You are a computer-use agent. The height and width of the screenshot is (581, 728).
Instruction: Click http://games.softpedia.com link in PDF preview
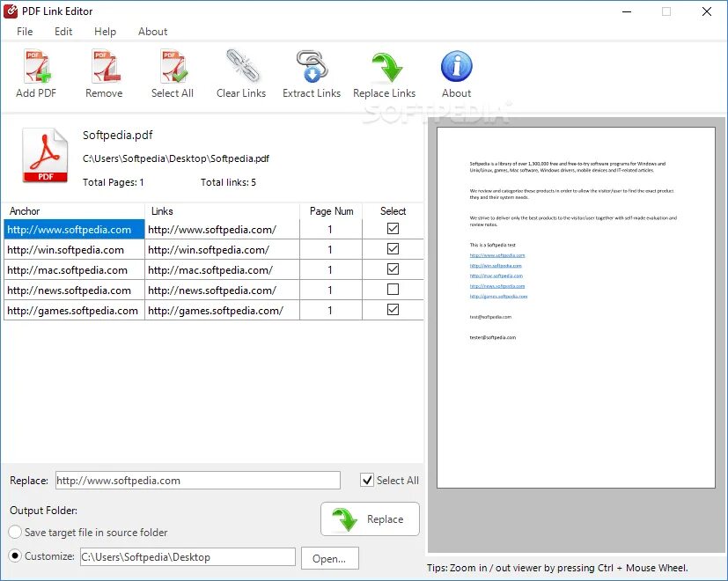[498, 296]
